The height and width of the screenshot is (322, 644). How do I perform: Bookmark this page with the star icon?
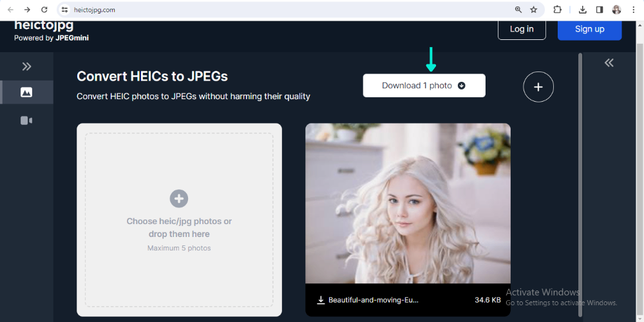point(533,10)
